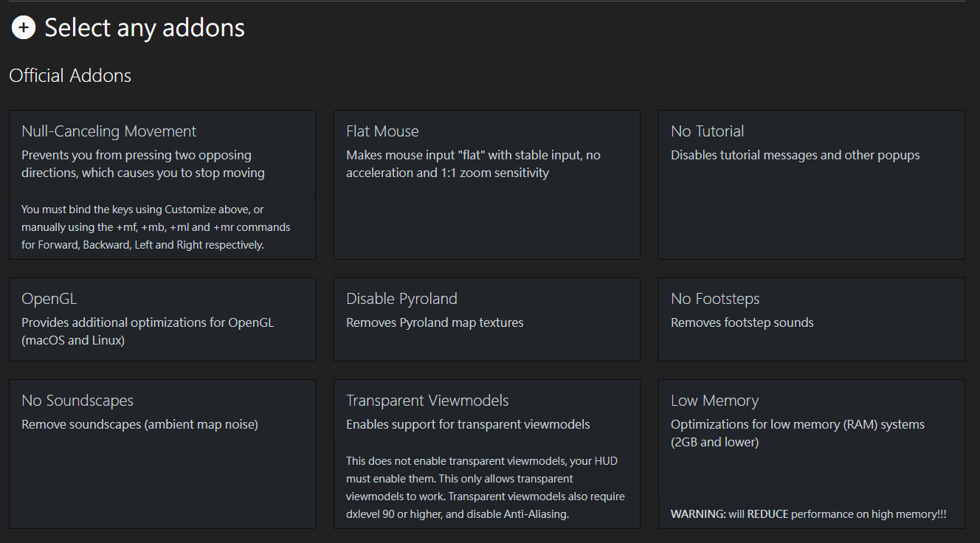Click the Select any addons heading
This screenshot has width=980, height=543.
145,28
